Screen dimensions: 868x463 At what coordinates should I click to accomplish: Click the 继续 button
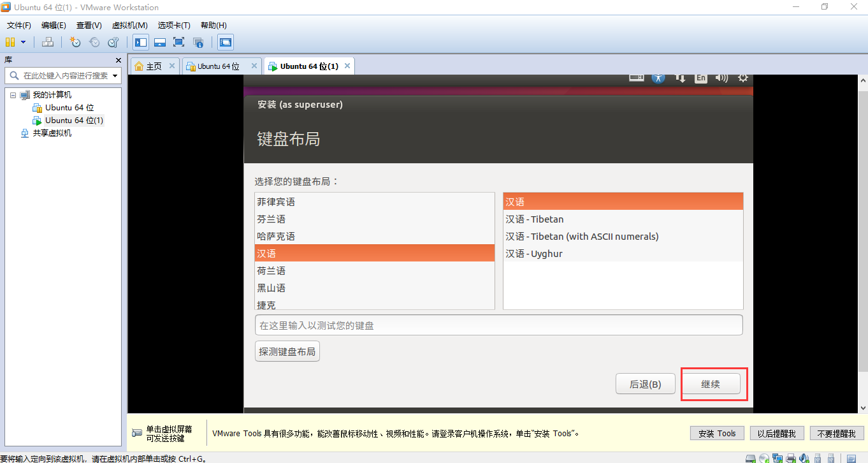point(711,384)
